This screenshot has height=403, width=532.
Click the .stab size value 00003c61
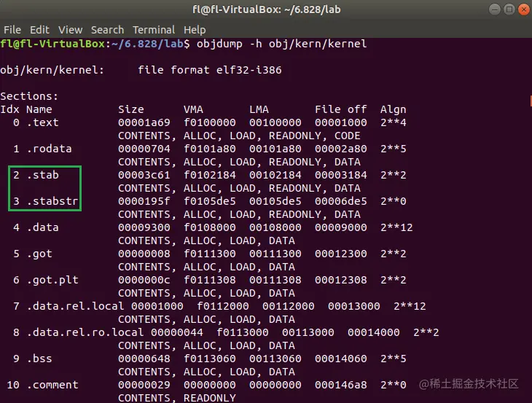(x=144, y=175)
